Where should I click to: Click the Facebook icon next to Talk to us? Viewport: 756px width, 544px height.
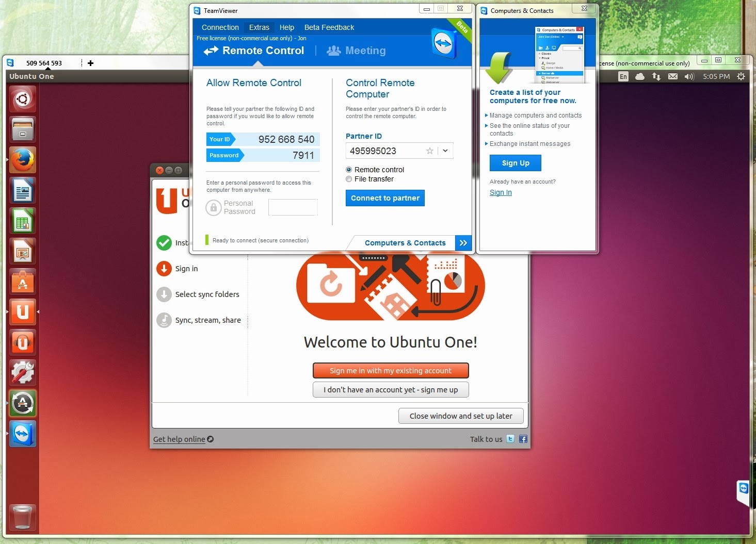(x=523, y=439)
